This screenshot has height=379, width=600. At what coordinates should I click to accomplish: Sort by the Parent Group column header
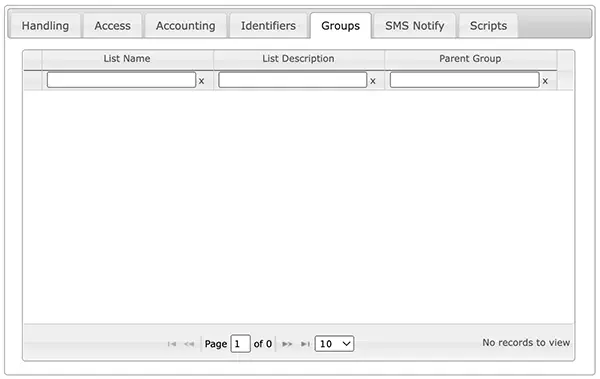click(x=470, y=59)
